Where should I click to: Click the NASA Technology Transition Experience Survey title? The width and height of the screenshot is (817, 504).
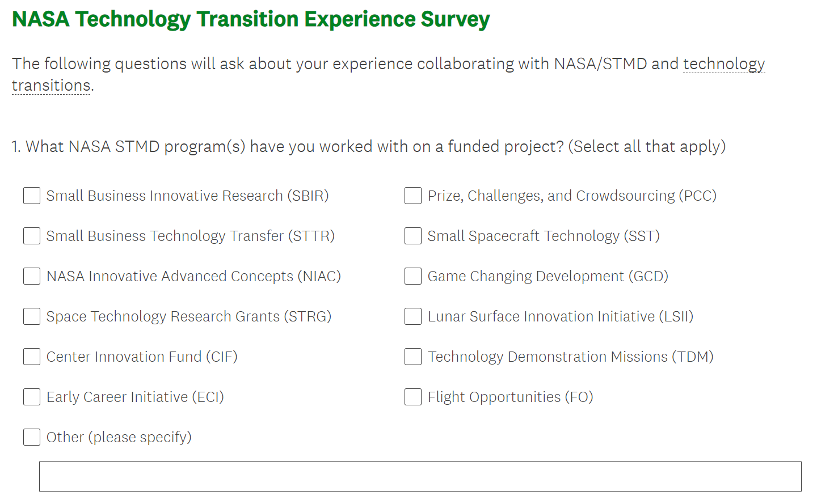[x=251, y=19]
